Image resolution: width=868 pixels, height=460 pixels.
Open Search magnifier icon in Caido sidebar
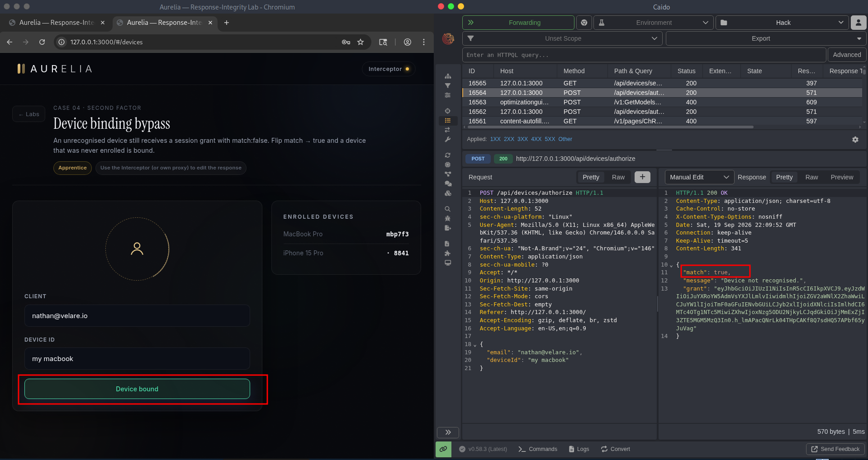(448, 209)
